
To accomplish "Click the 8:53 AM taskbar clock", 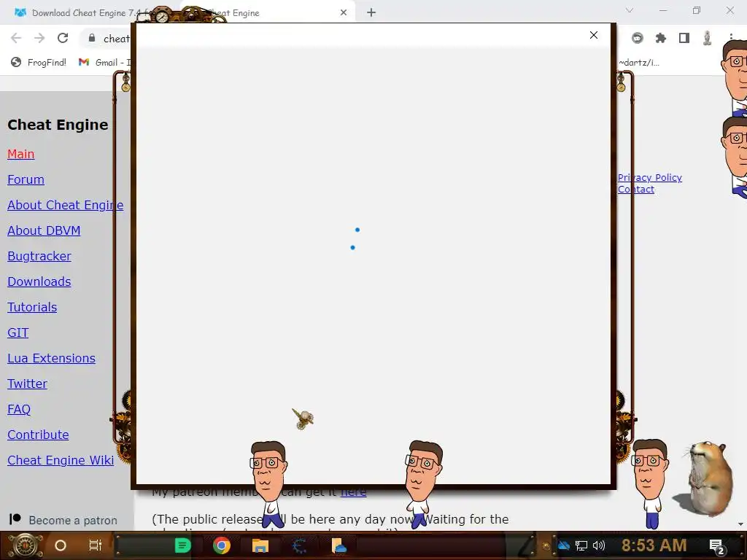I will [654, 545].
